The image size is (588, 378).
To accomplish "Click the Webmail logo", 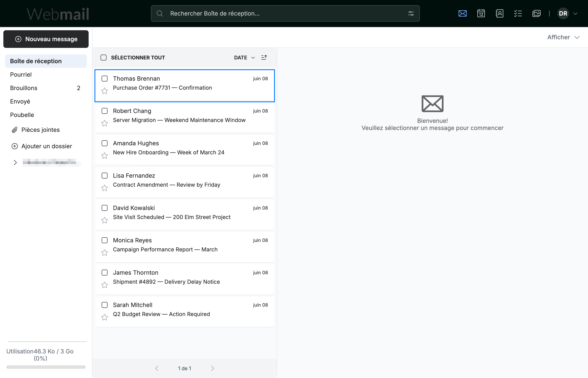I will coord(58,14).
